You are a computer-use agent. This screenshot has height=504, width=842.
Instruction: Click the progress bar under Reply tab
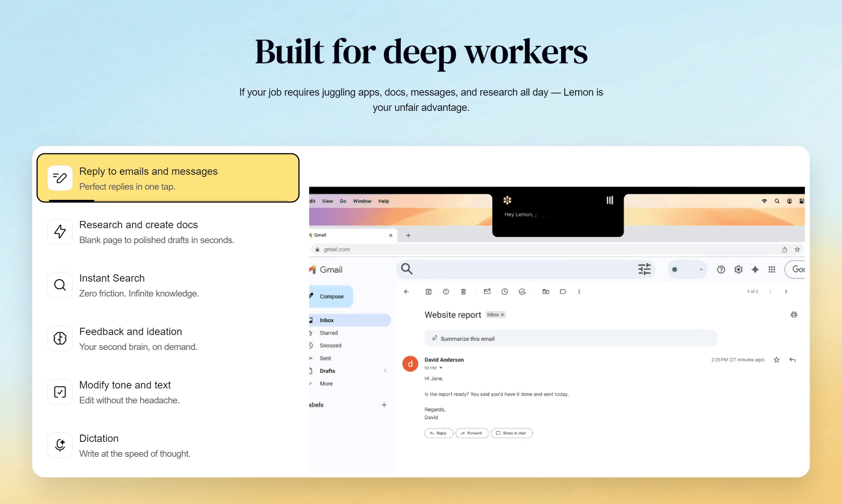168,200
